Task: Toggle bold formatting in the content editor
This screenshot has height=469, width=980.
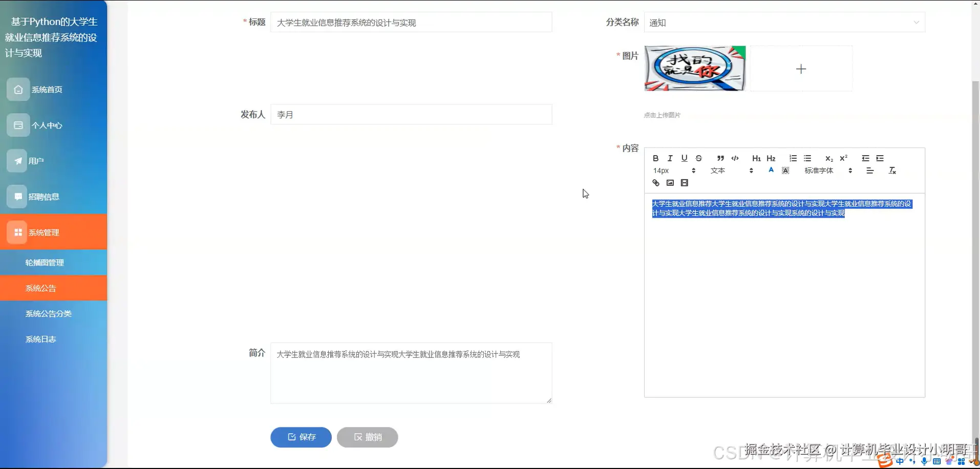Action: (656, 158)
